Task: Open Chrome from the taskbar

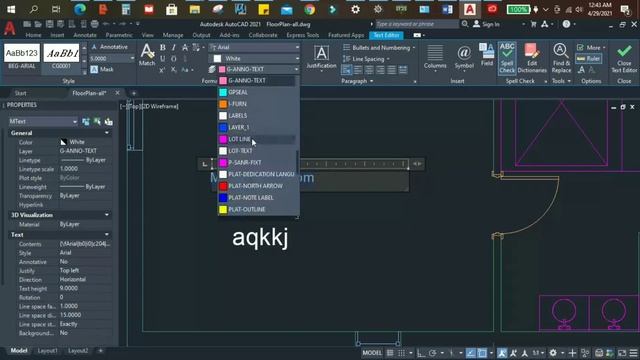Action: point(310,9)
